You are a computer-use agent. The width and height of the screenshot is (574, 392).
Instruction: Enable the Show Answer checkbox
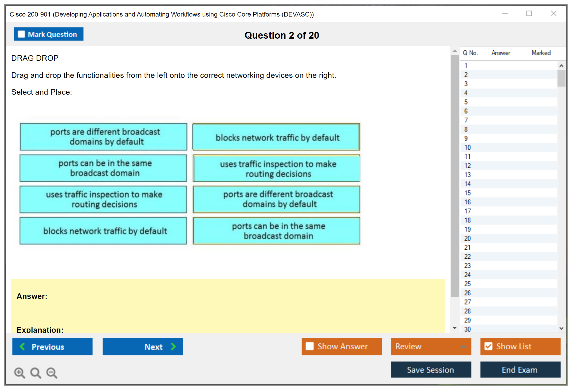pyautogui.click(x=310, y=346)
